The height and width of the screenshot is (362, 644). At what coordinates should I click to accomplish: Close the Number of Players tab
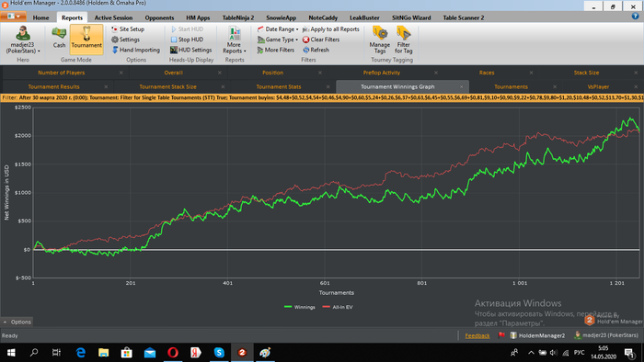pyautogui.click(x=121, y=73)
